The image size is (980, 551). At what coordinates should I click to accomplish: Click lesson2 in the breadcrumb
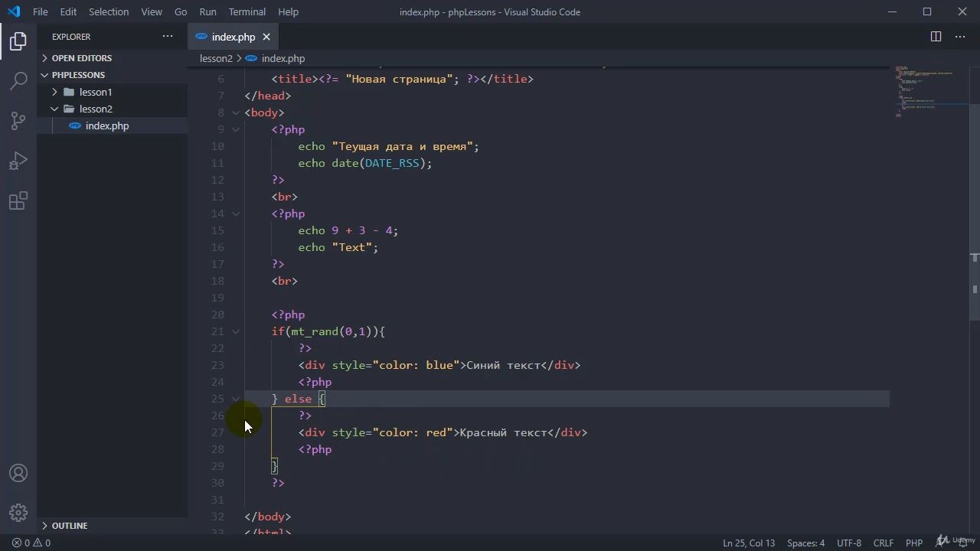tap(216, 58)
